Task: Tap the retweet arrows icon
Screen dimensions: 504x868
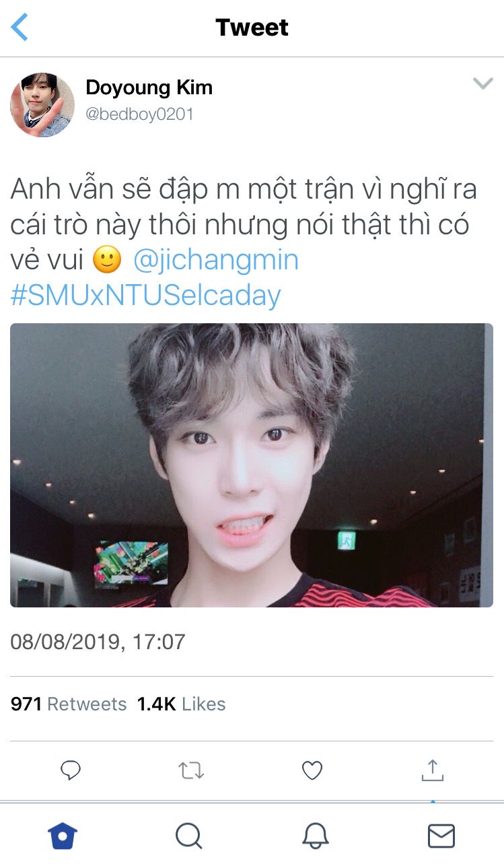Action: (191, 770)
